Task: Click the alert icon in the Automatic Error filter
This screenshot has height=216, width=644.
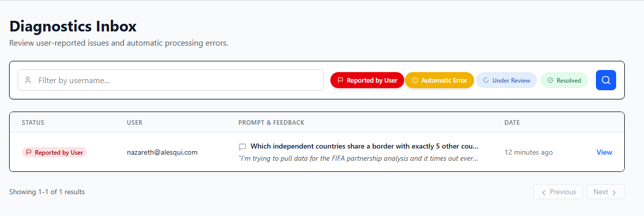Action: 415,80
